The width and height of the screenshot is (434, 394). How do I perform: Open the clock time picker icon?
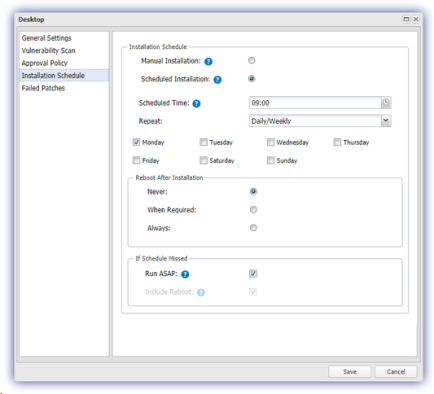pos(386,103)
